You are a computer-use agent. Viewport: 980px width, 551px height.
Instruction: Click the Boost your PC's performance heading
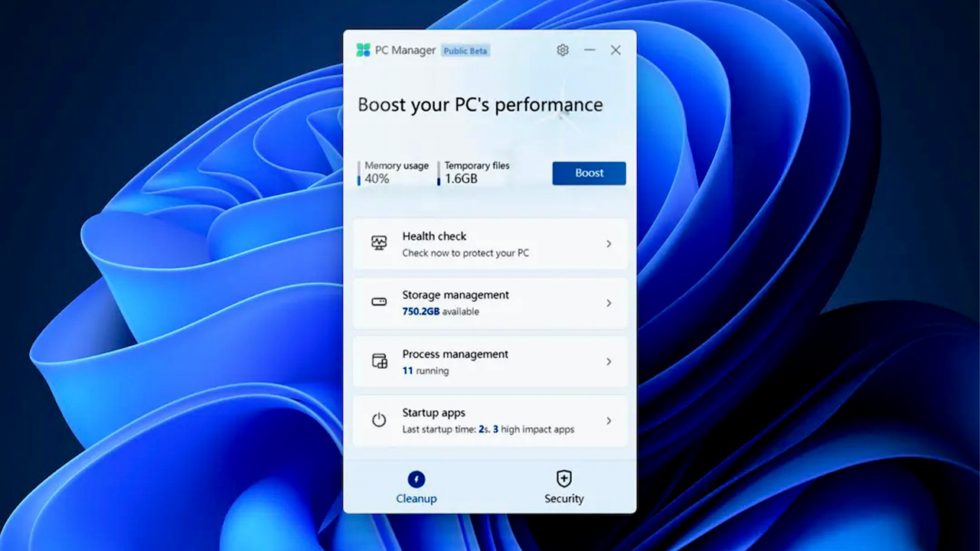481,105
